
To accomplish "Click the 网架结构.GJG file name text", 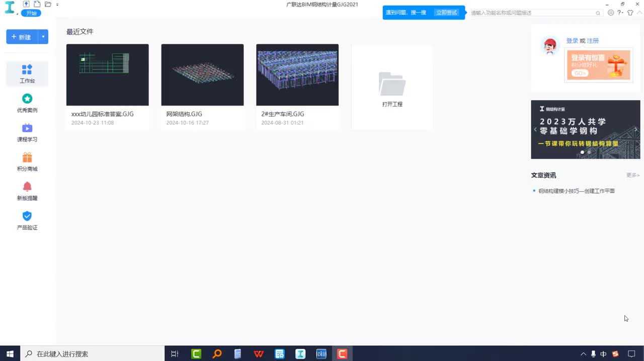I will pyautogui.click(x=184, y=114).
